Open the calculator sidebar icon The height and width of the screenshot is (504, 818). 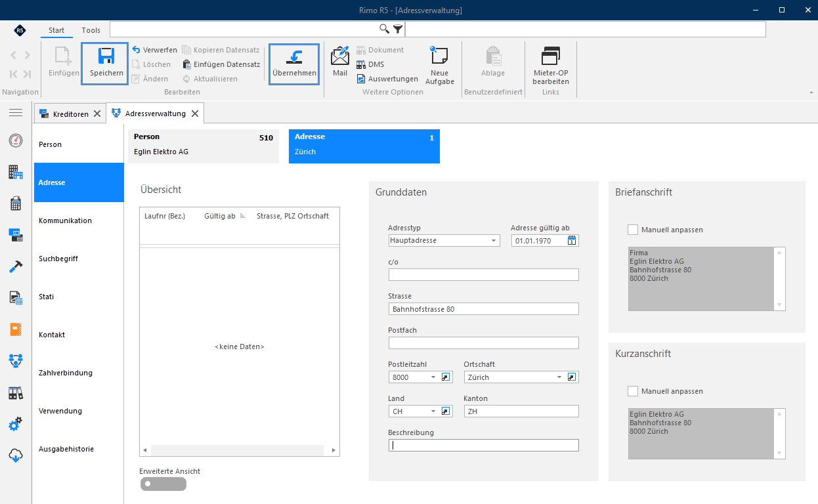pos(16,203)
